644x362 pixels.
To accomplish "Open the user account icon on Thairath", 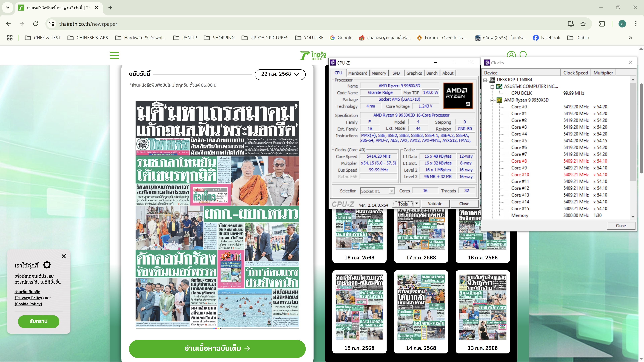I will [x=511, y=55].
